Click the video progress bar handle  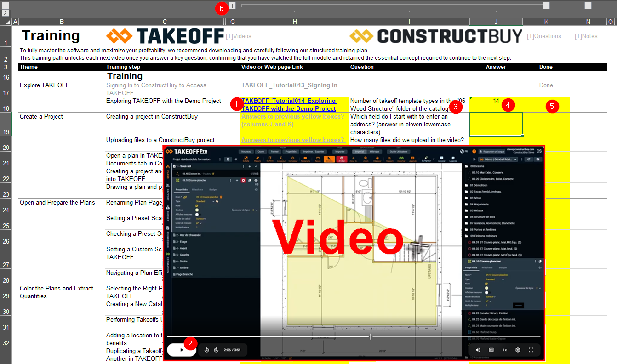click(x=371, y=337)
